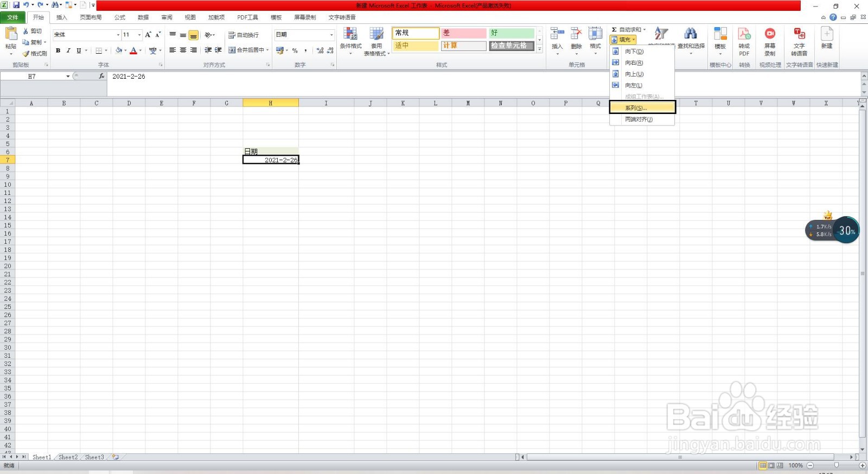The width and height of the screenshot is (868, 474).
Task: Toggle bottom vertical alignment (highlighted)
Action: 193,35
